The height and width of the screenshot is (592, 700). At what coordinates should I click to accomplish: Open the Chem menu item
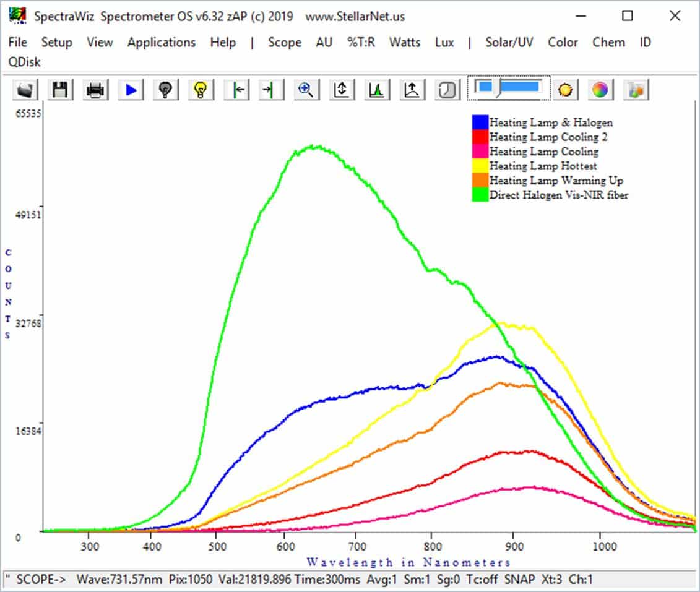pyautogui.click(x=608, y=43)
